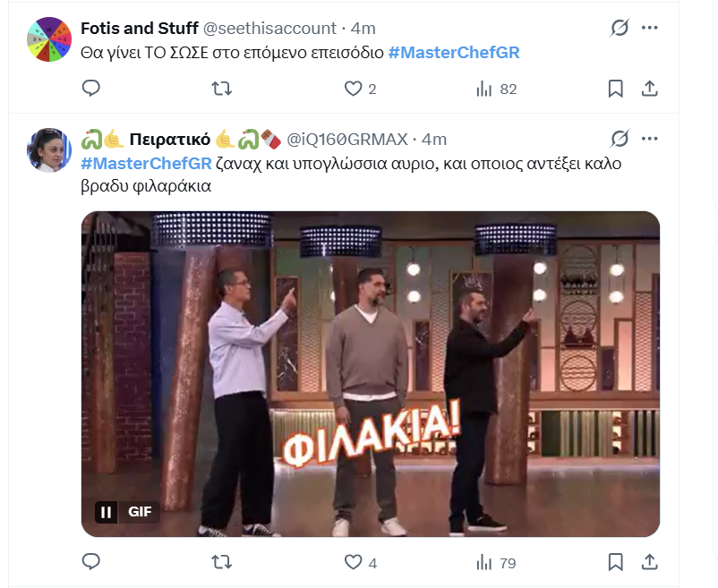The image size is (718, 588).
Task: Pause the playing GIF
Action: coord(106,512)
